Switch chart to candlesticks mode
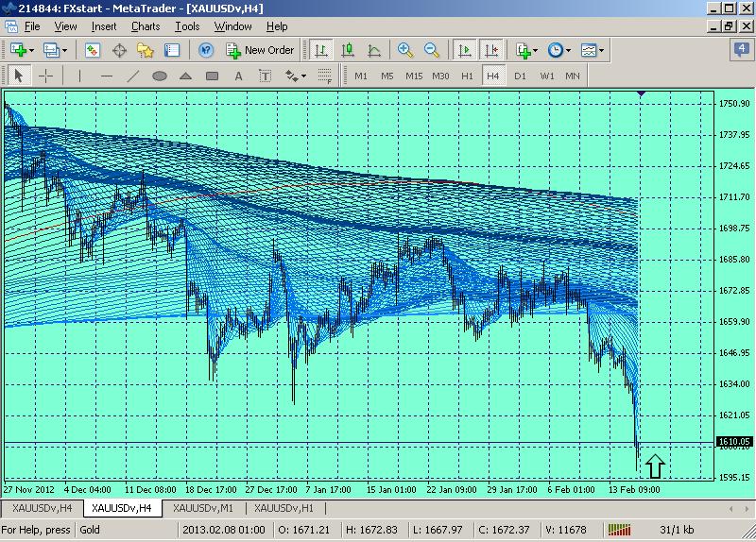Image resolution: width=756 pixels, height=542 pixels. coord(348,50)
